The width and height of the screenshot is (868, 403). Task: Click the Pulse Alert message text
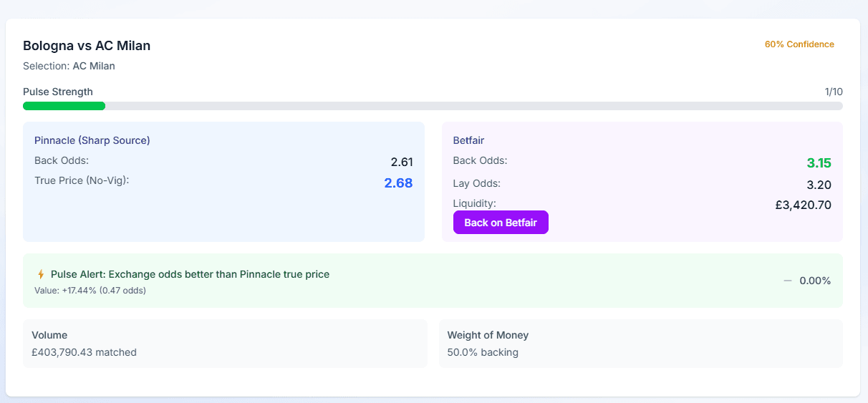(x=190, y=274)
